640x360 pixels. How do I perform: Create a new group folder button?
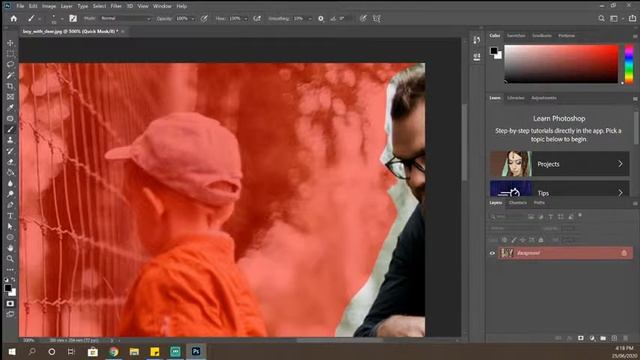[x=603, y=338]
